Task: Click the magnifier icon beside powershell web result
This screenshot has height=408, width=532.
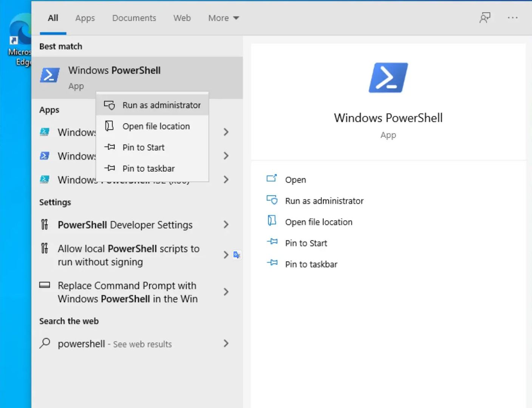Action: 45,343
